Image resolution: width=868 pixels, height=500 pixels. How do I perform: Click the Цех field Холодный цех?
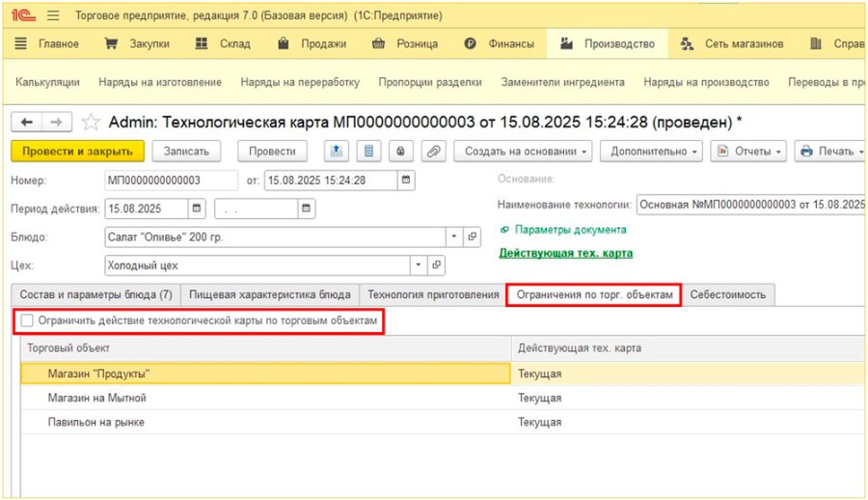258,265
